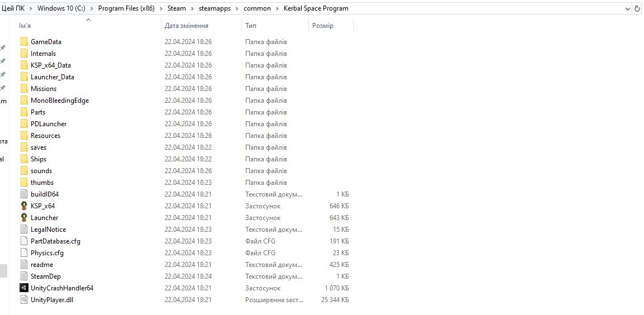Select the Physics.cfg file name
This screenshot has height=315, width=644.
[x=47, y=252]
